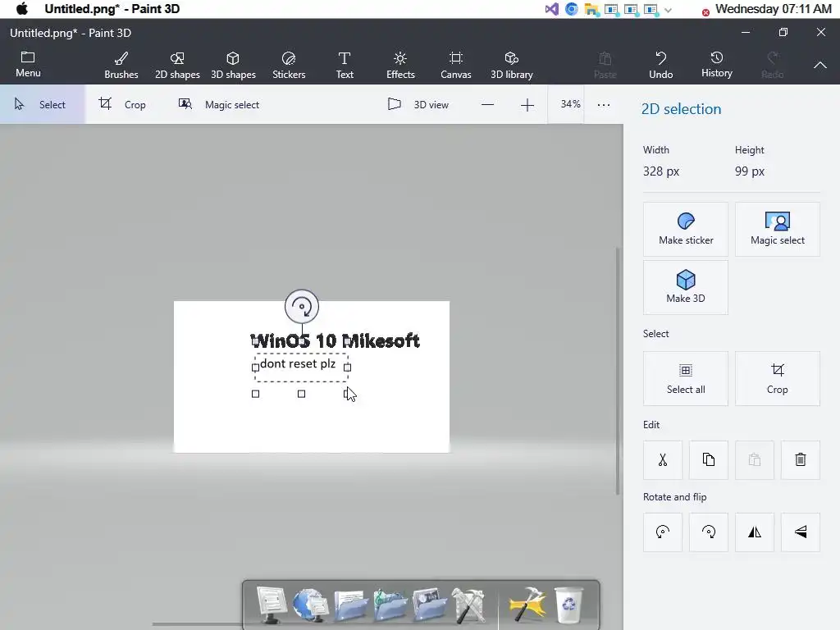The image size is (840, 630).
Task: Open the Brushes tool tab
Action: [x=121, y=66]
